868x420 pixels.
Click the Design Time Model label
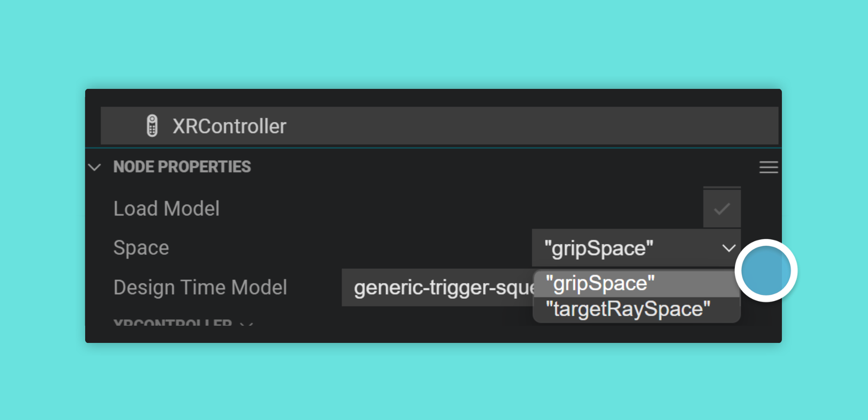[200, 288]
